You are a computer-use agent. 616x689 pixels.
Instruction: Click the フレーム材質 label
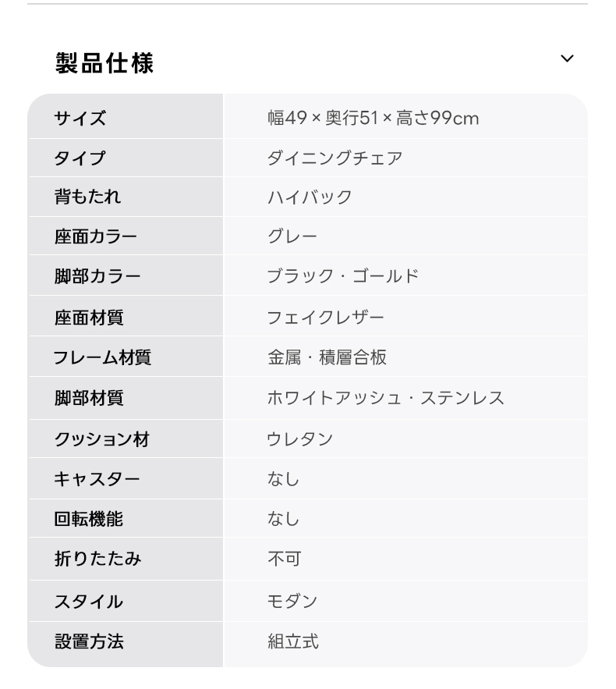pyautogui.click(x=102, y=357)
